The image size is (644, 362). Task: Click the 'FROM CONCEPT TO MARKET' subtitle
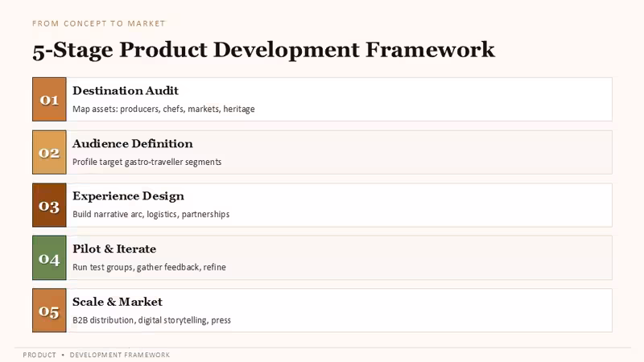click(98, 23)
